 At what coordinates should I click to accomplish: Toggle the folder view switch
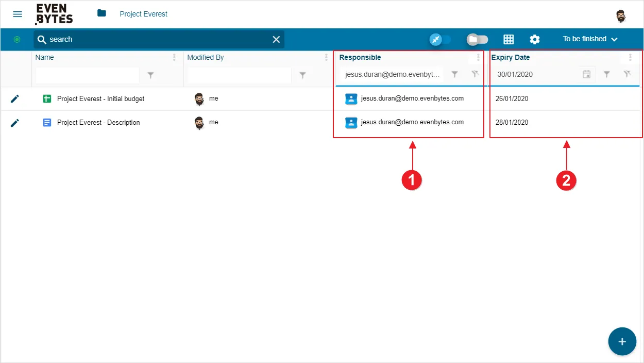point(478,39)
